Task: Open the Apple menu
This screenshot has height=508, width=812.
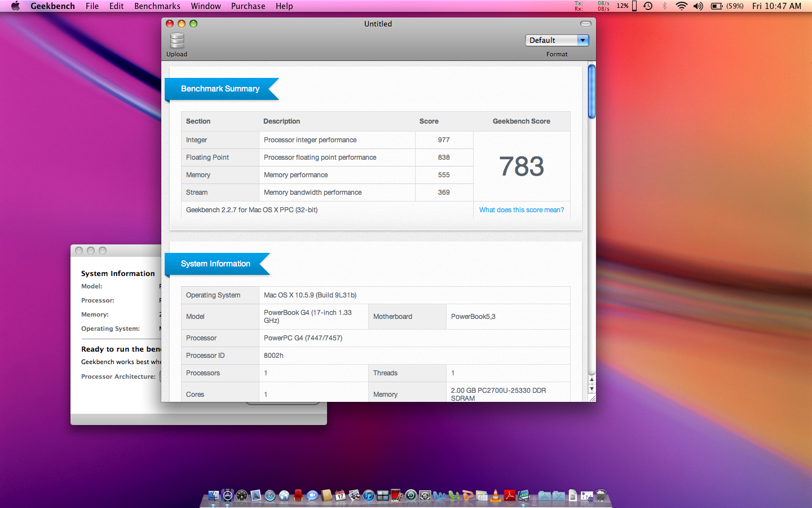Action: pyautogui.click(x=15, y=6)
